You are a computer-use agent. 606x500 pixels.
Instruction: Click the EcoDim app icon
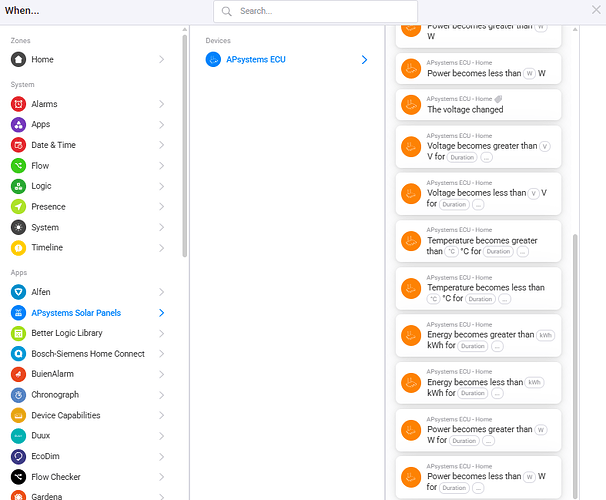point(18,456)
